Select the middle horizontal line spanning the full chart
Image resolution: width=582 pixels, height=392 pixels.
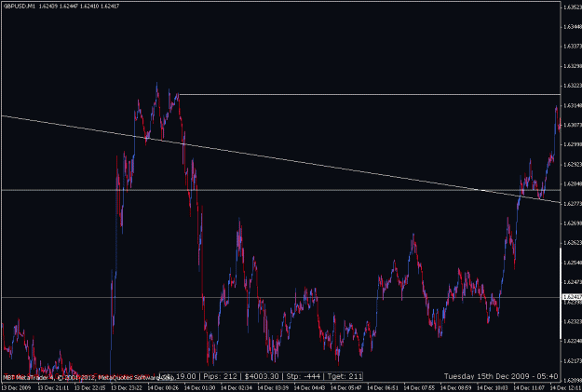pyautogui.click(x=280, y=190)
